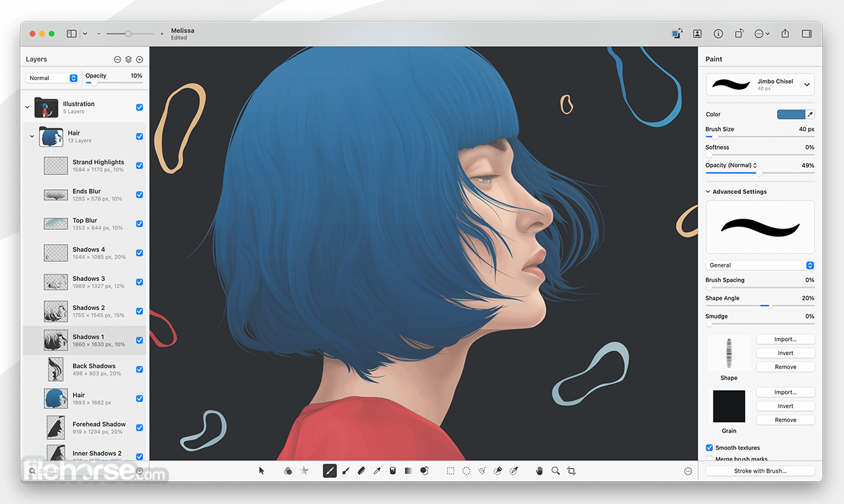Click the brush Shape thumbnail
This screenshot has width=844, height=504.
click(x=729, y=353)
